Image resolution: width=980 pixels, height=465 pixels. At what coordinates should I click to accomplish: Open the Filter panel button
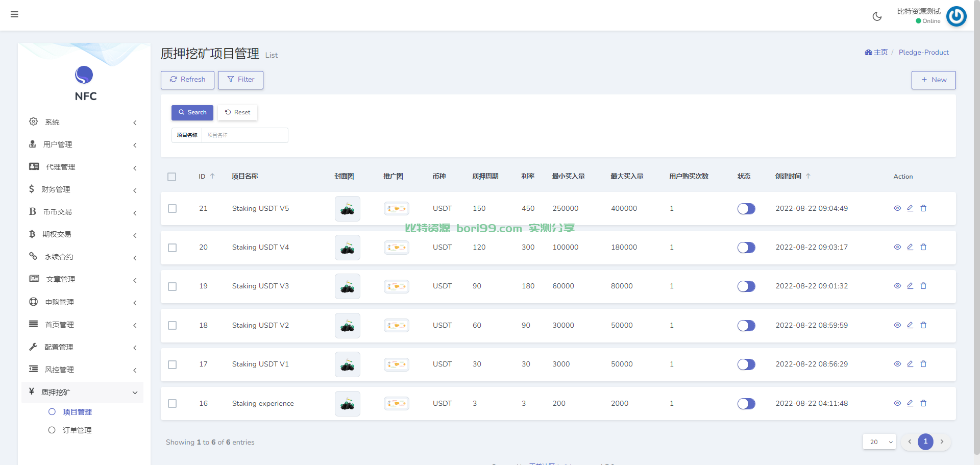tap(240, 80)
